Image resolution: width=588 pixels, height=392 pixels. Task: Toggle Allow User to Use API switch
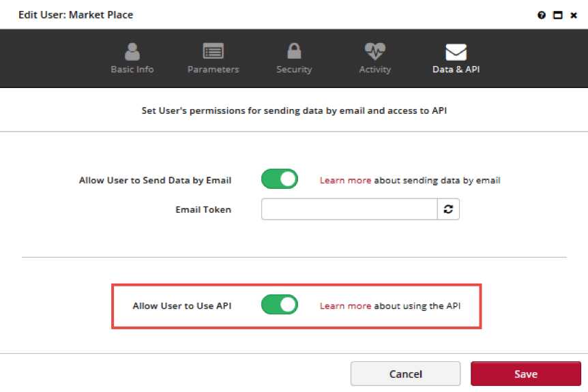280,304
